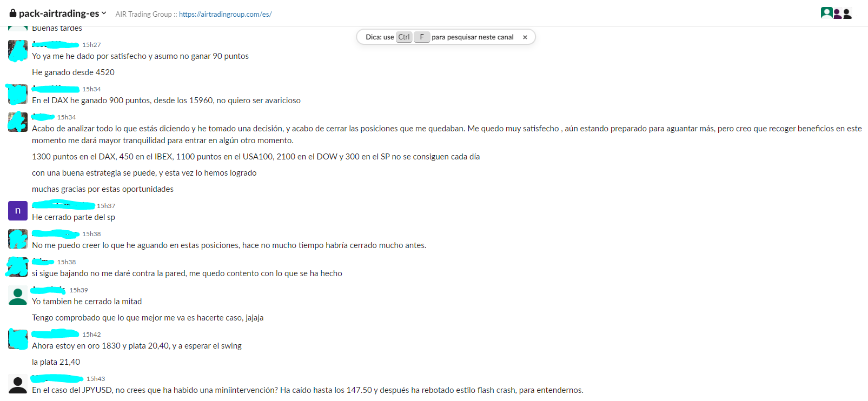
Task: Click the lock icon beside the channel name
Action: 13,13
